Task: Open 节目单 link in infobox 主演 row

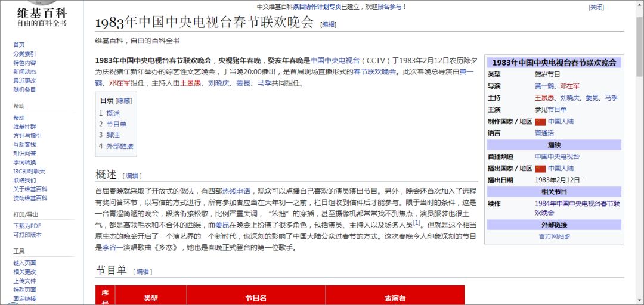Action: pos(558,110)
